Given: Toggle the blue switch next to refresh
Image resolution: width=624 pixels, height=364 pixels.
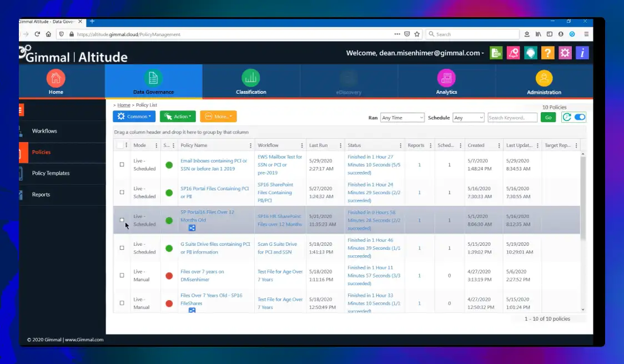Looking at the screenshot, I should point(580,117).
